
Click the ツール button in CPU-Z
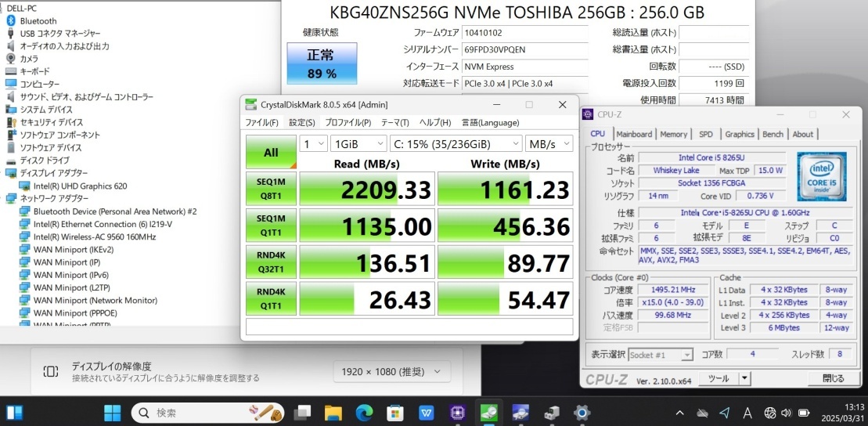[x=719, y=378]
